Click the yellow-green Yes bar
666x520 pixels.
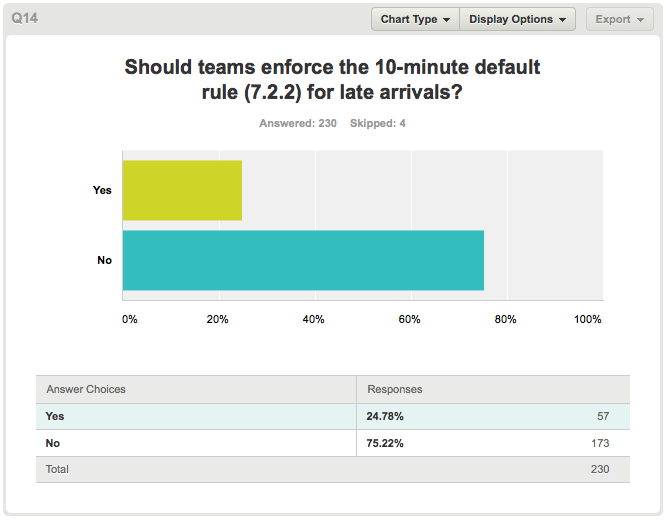coord(182,190)
